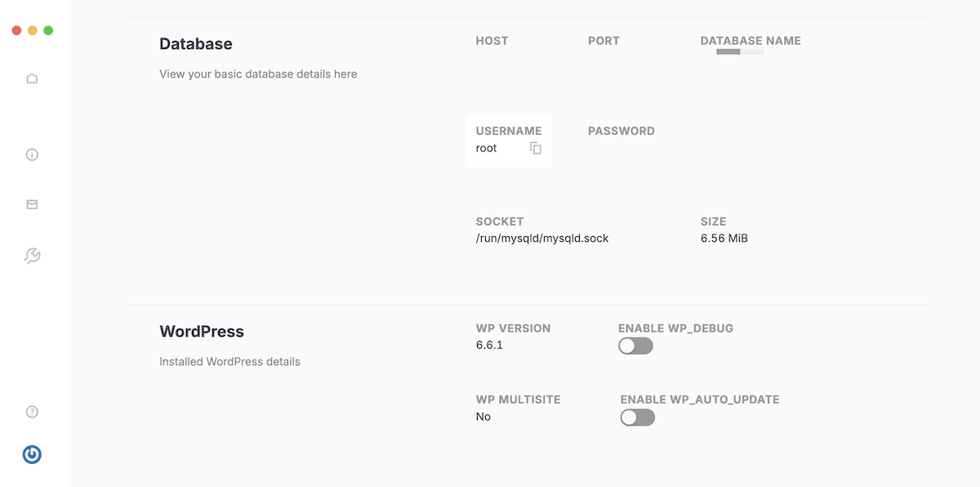Click the copy icon beside USERNAME field

(x=535, y=148)
